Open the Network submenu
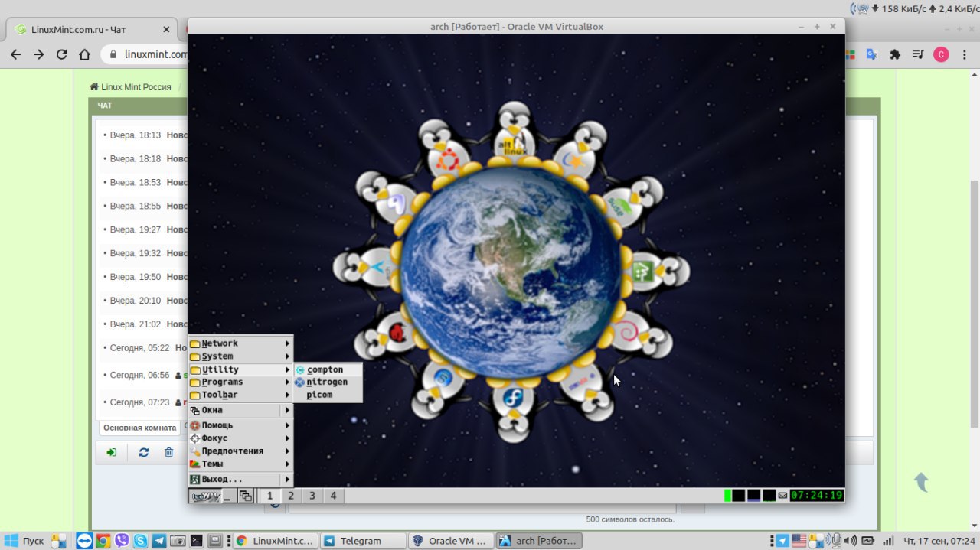The height and width of the screenshot is (550, 980). pyautogui.click(x=240, y=343)
